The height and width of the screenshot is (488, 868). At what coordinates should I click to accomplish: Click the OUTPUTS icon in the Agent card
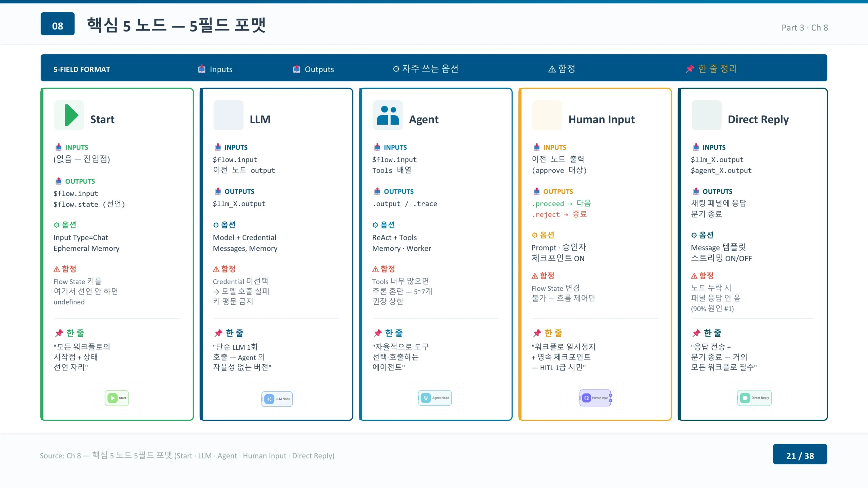point(377,191)
